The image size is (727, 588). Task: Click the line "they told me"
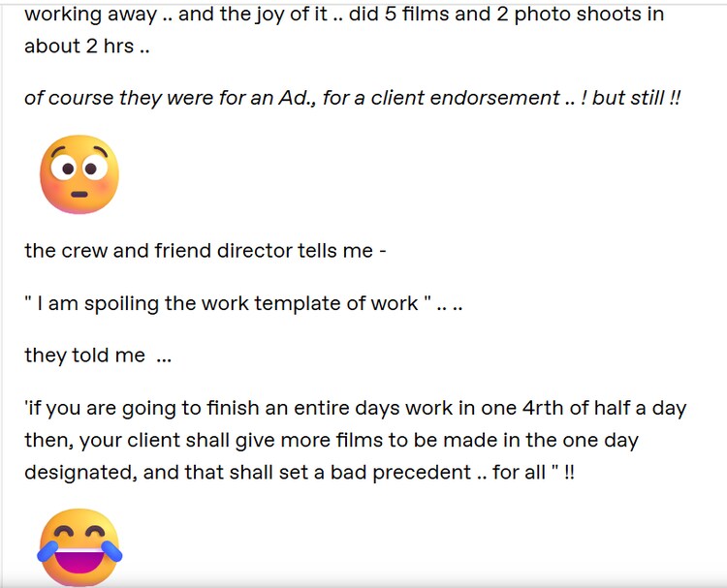click(x=97, y=356)
